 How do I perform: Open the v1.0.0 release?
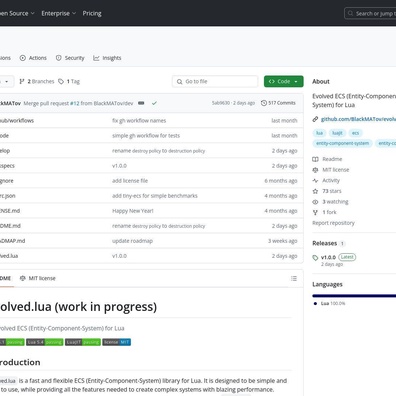[x=328, y=257]
